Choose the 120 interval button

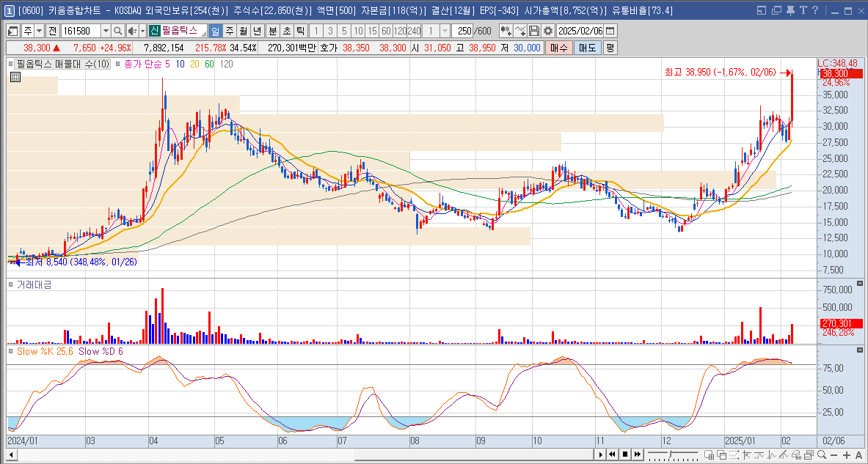(x=400, y=30)
